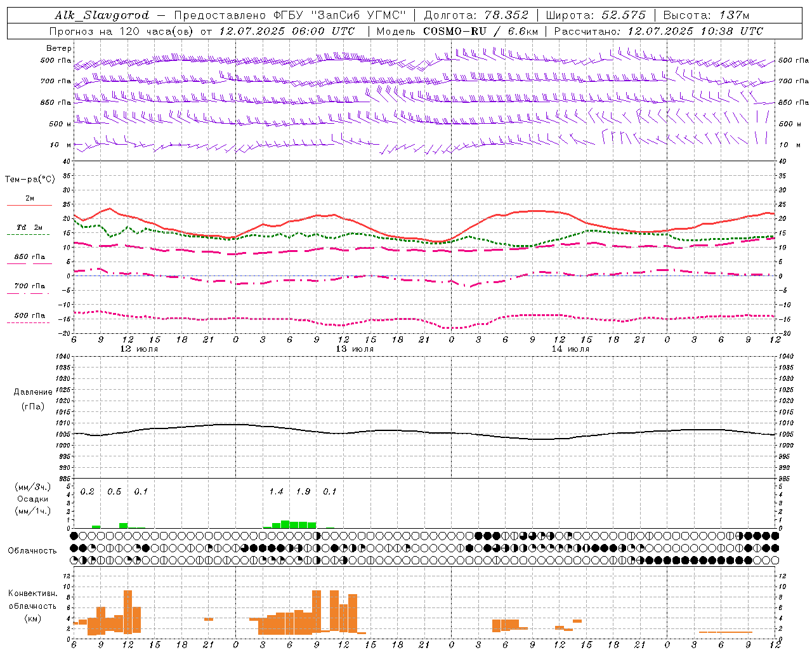Click the station name Alk_Slavgorod in the header
The image size is (812, 650).
[102, 15]
